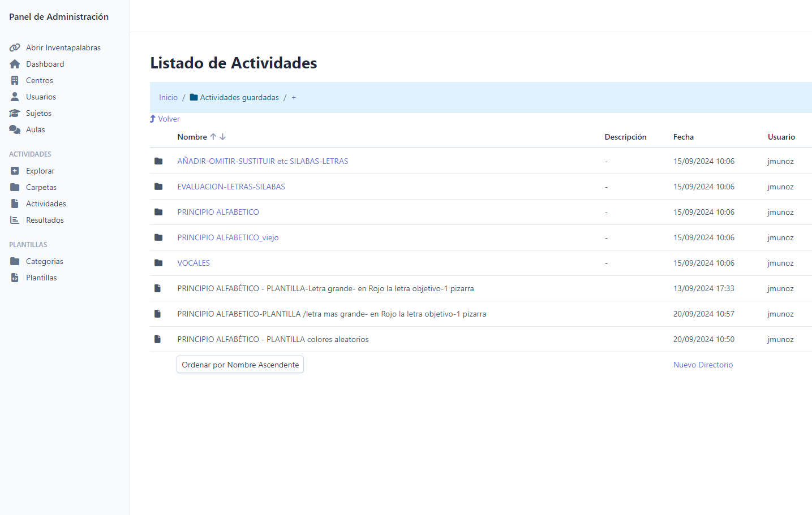Click date 20/09/2024 10:50
812x515 pixels.
(x=703, y=339)
